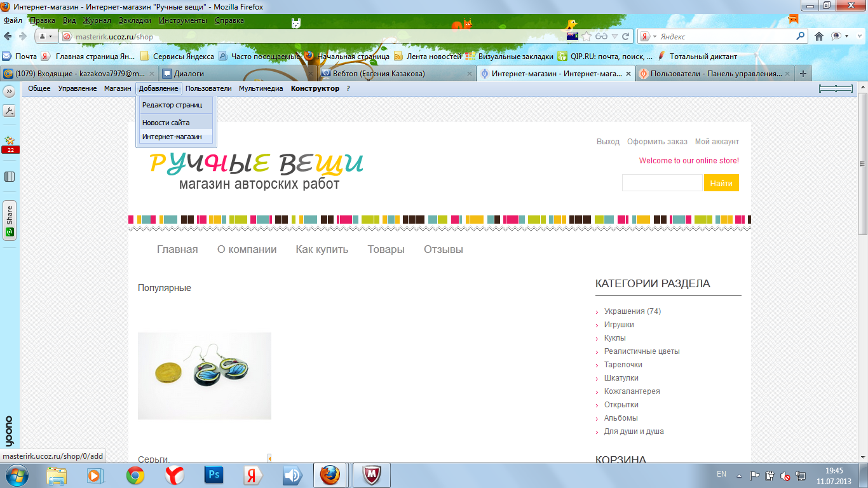Open the Почта bookmark
Viewport: 868px width, 488px height.
pos(20,56)
